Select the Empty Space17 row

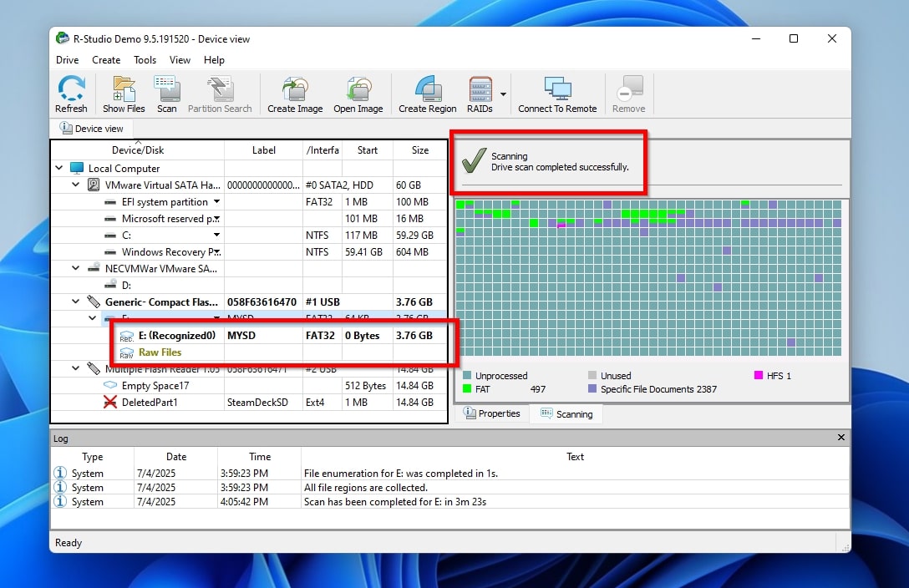[249, 385]
